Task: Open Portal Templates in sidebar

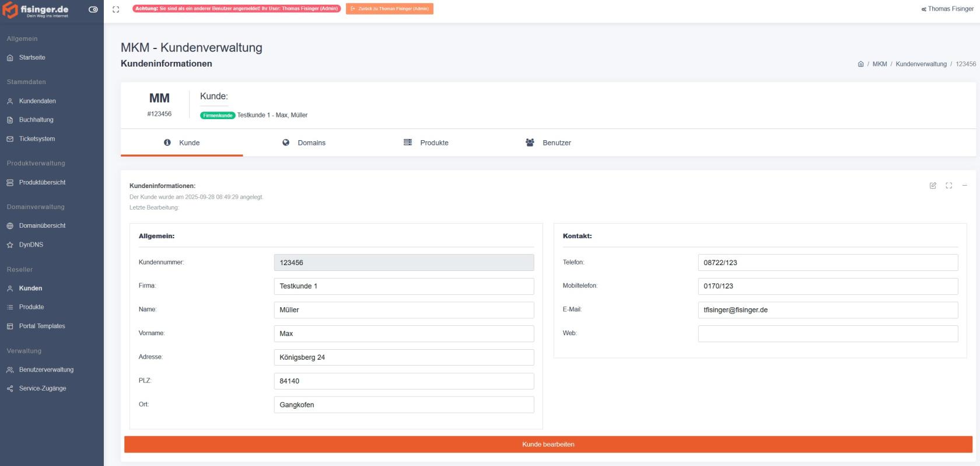Action: click(42, 326)
